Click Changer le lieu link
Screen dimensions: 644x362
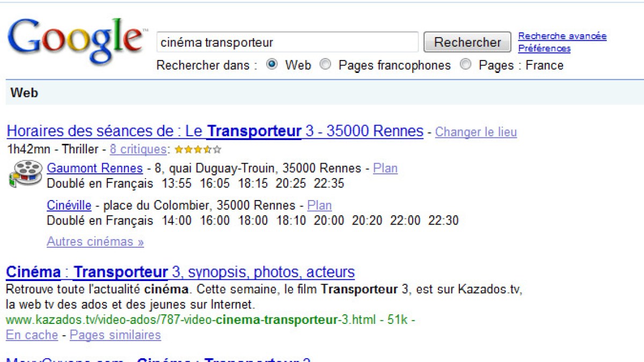point(476,132)
